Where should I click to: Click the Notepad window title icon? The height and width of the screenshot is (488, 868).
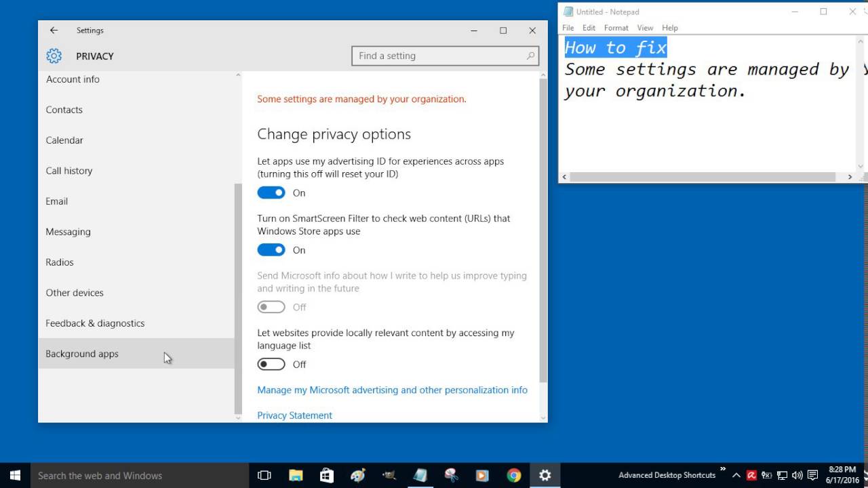tap(568, 12)
